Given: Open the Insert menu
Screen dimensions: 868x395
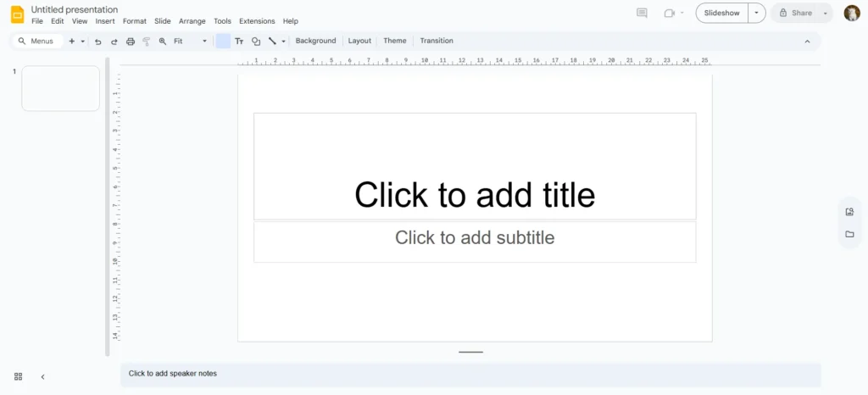Looking at the screenshot, I should click(105, 21).
